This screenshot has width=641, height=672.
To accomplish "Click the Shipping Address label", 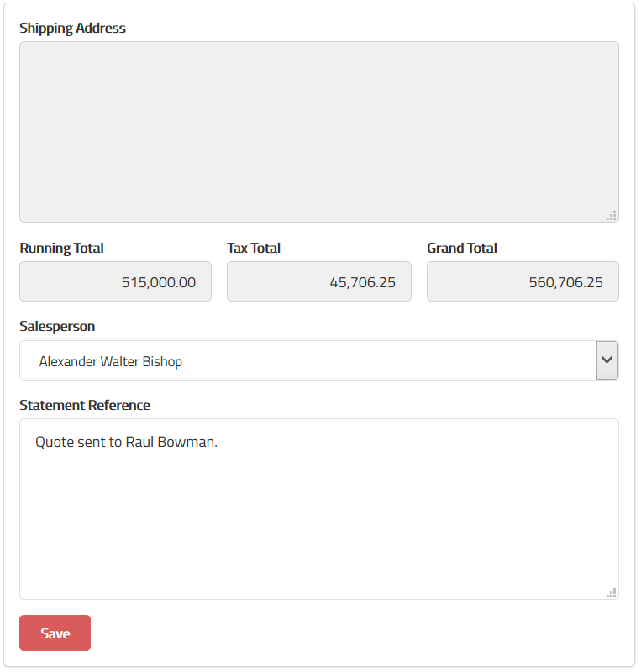I will pos(72,29).
